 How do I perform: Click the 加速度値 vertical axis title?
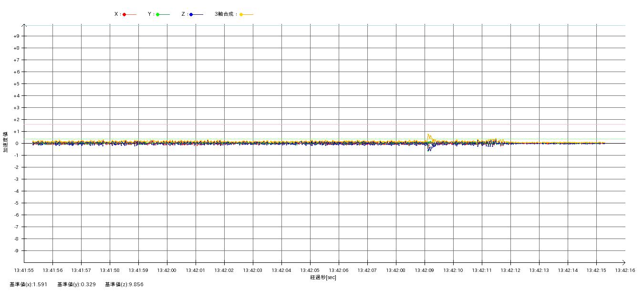6,142
